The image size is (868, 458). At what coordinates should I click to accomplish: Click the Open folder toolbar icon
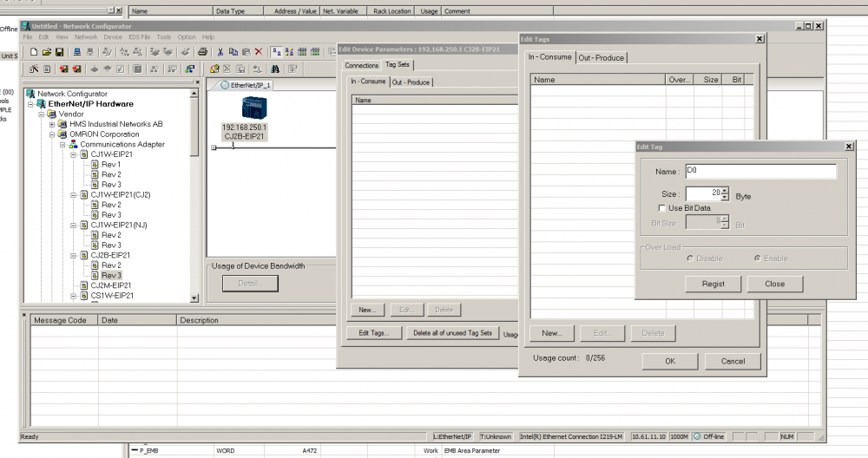[x=47, y=52]
